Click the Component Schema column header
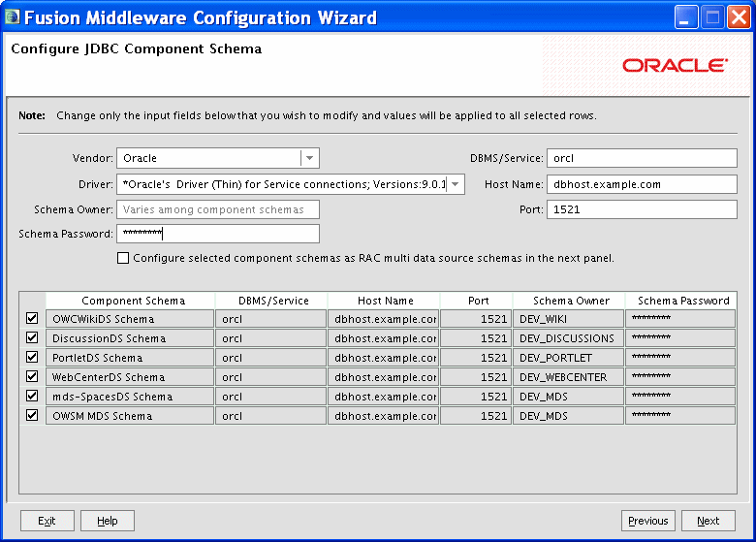The width and height of the screenshot is (756, 542). (x=130, y=301)
